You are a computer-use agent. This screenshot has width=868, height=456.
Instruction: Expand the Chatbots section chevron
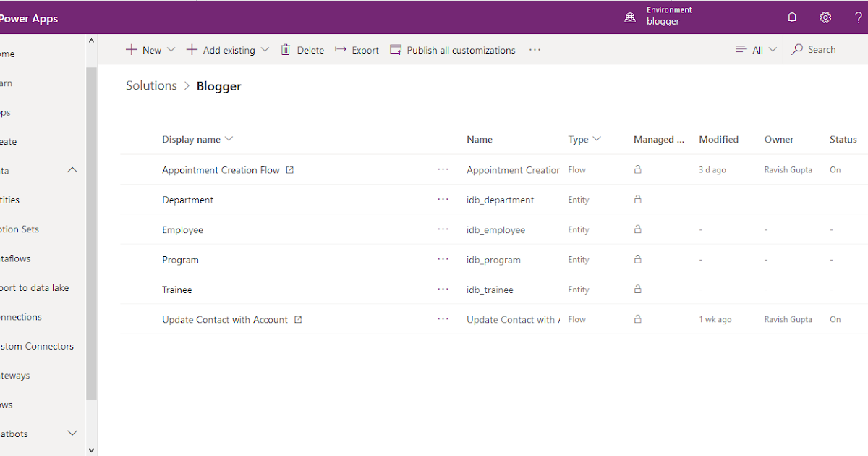point(72,432)
